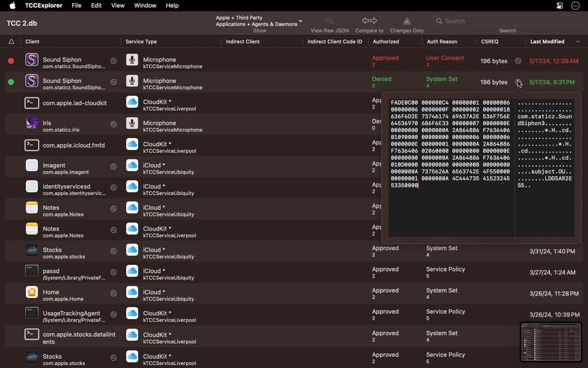Open Control Center in the menu bar

click(560, 5)
